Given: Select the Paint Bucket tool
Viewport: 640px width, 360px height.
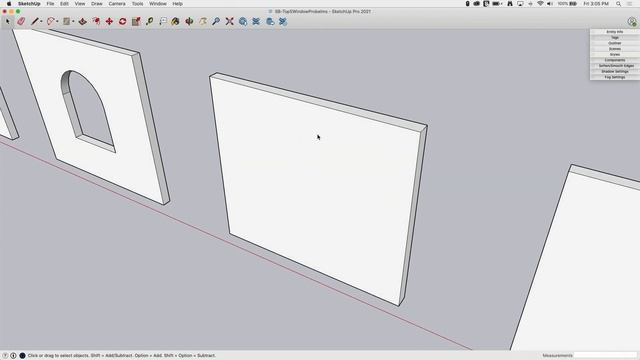Looking at the screenshot, I should point(176,21).
